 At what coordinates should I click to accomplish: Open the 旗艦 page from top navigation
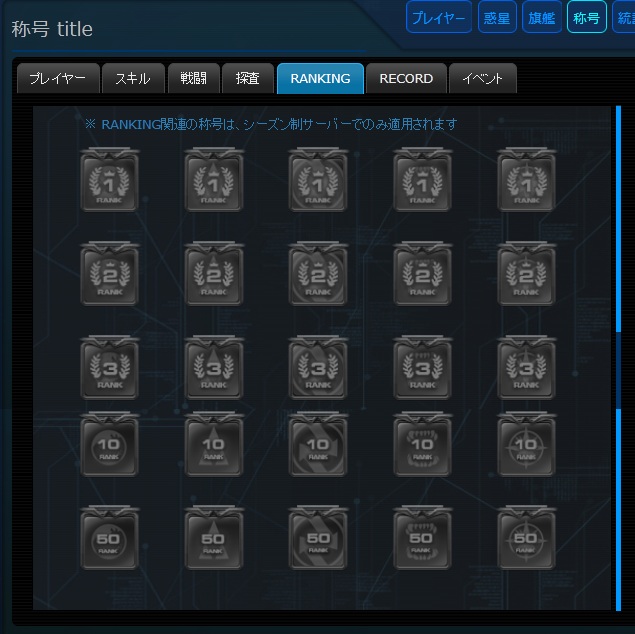[542, 17]
